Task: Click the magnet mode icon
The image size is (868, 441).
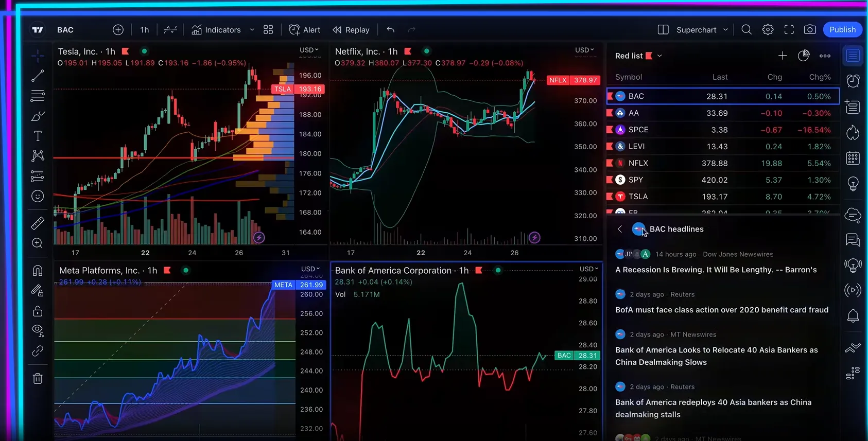Action: click(38, 271)
